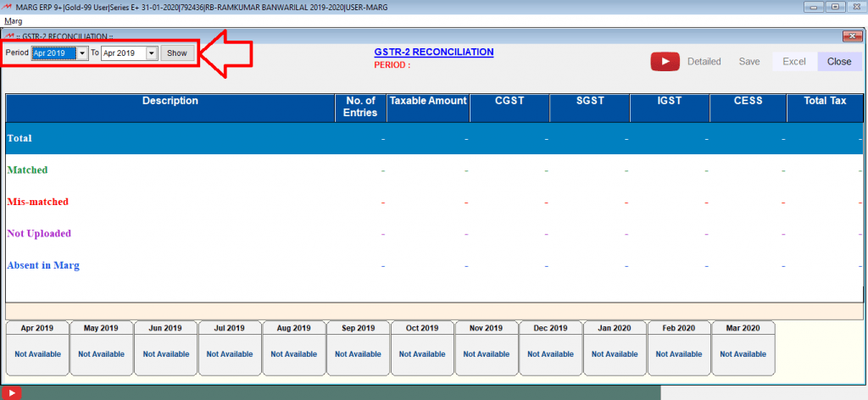This screenshot has width=868, height=400.
Task: Click the IGST column header
Action: (670, 108)
